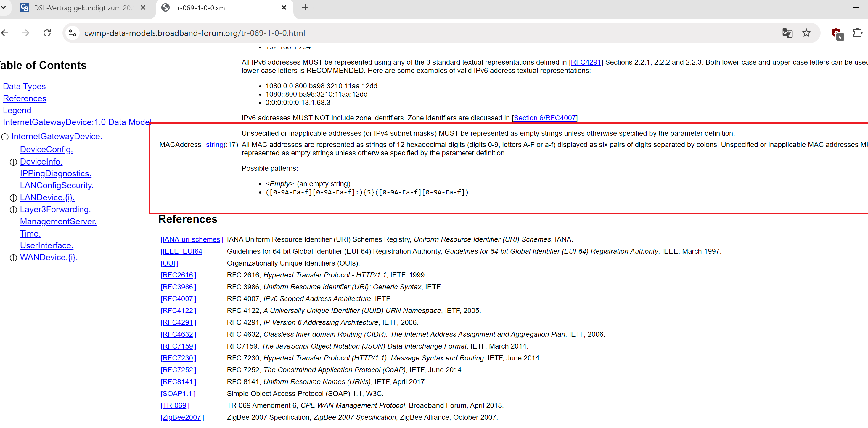
Task: Open the ManagementServer. contents link
Action: coord(58,222)
